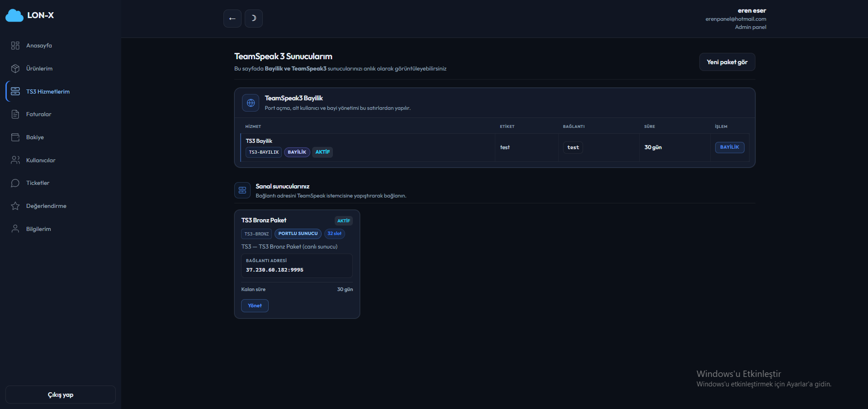Click the AKTİF badge in TS3 Bayilik row
Viewport: 868px width, 409px height.
click(x=323, y=152)
